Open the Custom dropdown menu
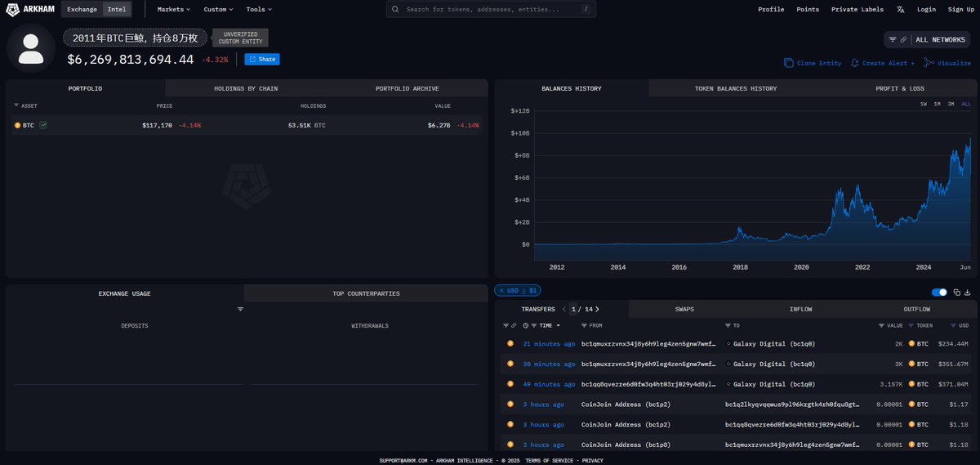 pyautogui.click(x=218, y=9)
